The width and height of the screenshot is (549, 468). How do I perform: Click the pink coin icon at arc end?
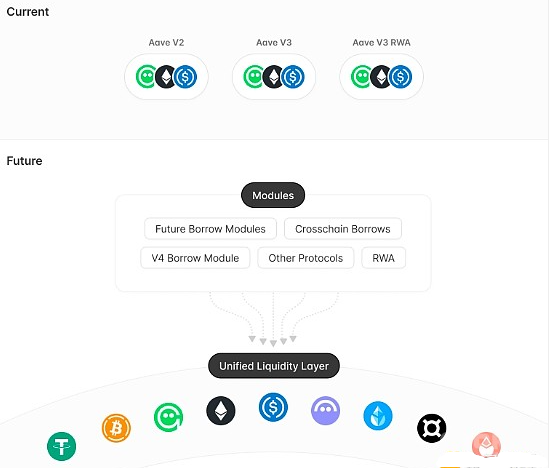pos(486,446)
